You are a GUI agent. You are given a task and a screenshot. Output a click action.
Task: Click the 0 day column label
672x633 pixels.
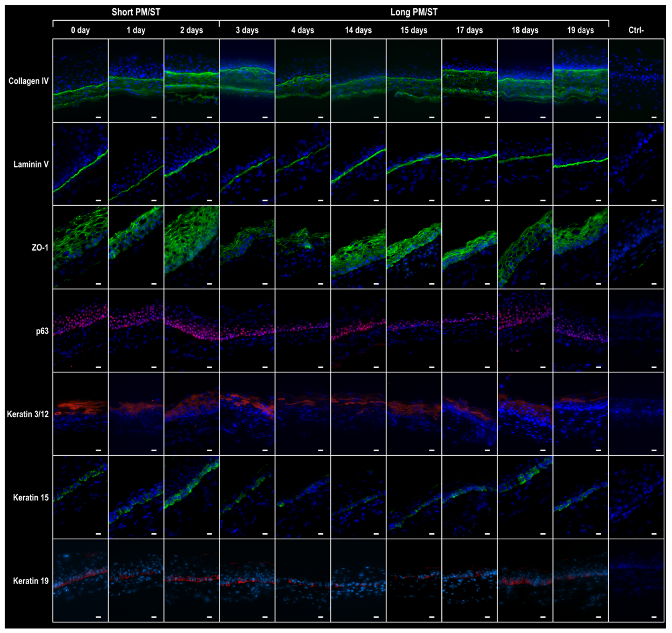(80, 30)
